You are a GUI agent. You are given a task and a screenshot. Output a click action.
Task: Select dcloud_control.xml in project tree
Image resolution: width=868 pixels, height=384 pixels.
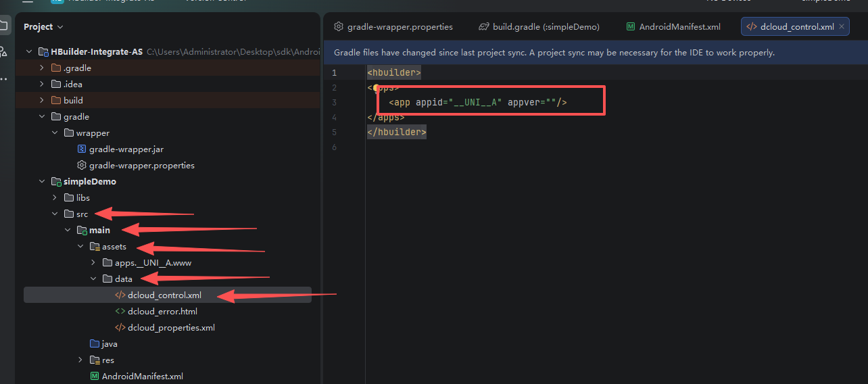point(168,295)
